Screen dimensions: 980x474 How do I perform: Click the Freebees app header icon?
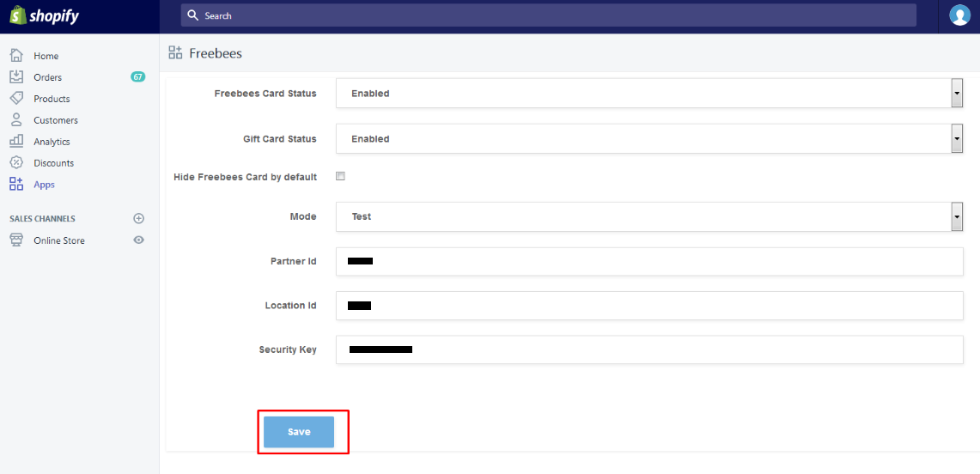[x=175, y=53]
